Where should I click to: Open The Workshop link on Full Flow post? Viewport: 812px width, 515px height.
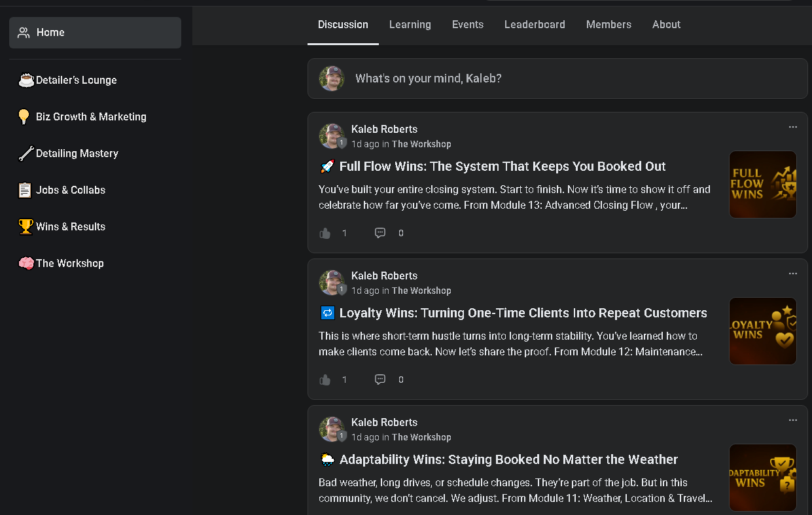point(421,144)
